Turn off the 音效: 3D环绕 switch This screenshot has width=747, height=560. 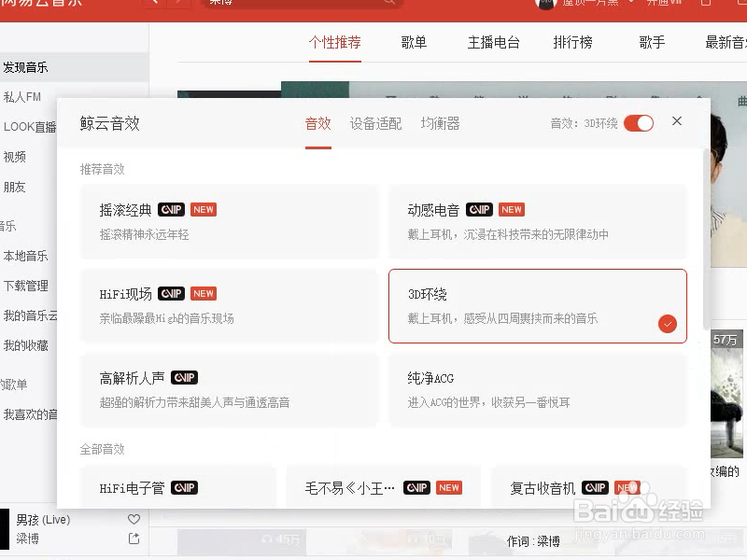[x=639, y=123]
